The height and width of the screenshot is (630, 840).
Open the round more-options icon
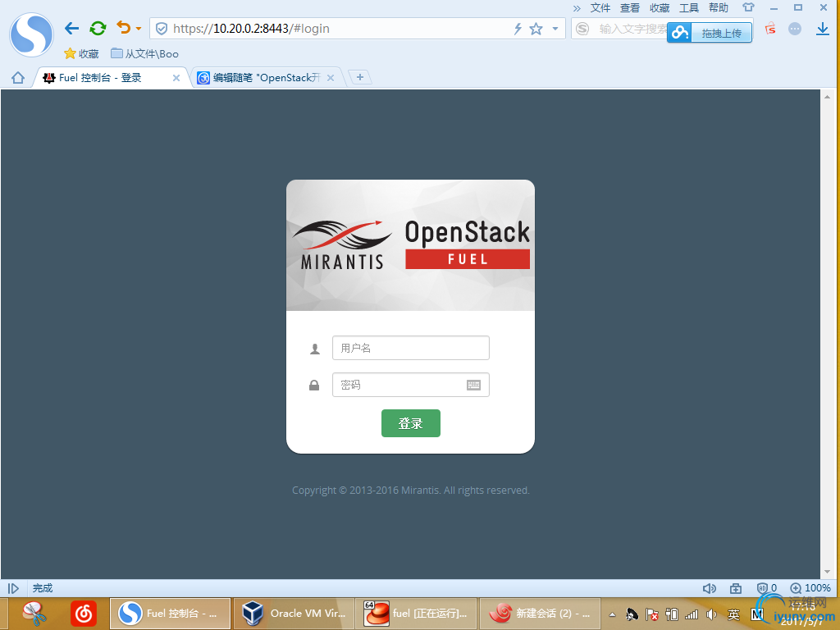point(795,29)
